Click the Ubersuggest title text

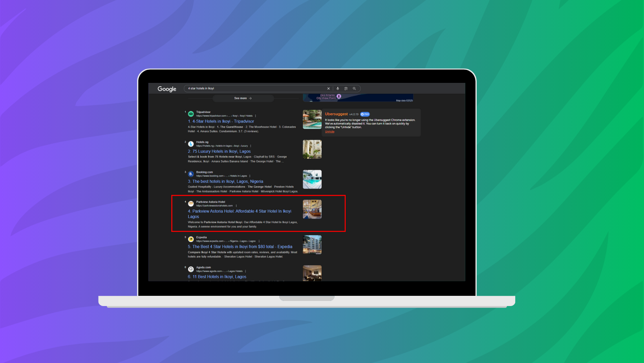337,114
